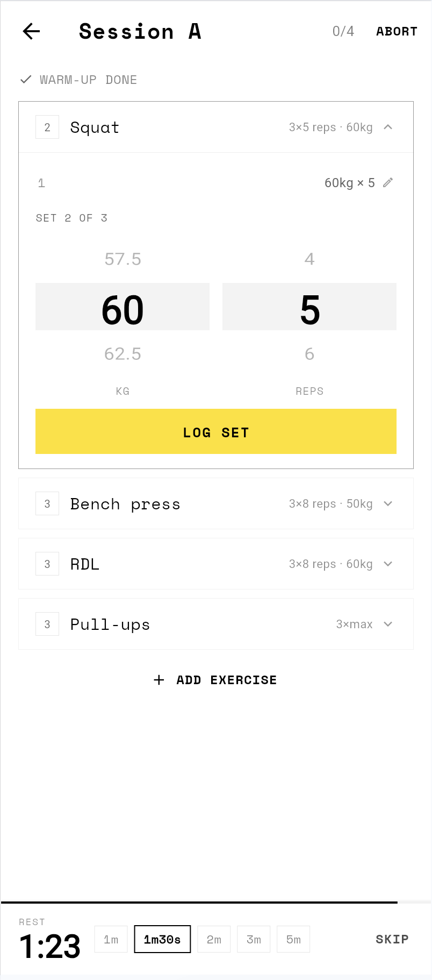Click SKIP to skip the rest timer
This screenshot has height=980, width=432.
coord(392,939)
